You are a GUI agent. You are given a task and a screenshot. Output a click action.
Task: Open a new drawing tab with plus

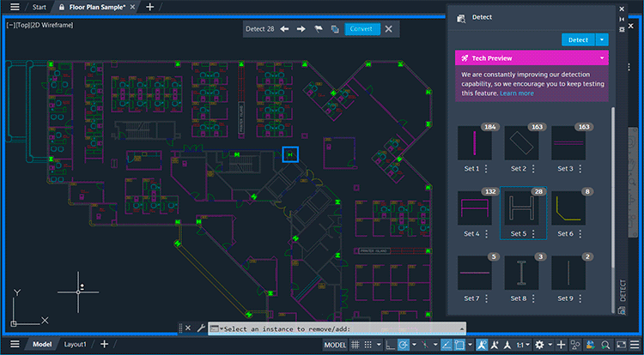tap(150, 7)
